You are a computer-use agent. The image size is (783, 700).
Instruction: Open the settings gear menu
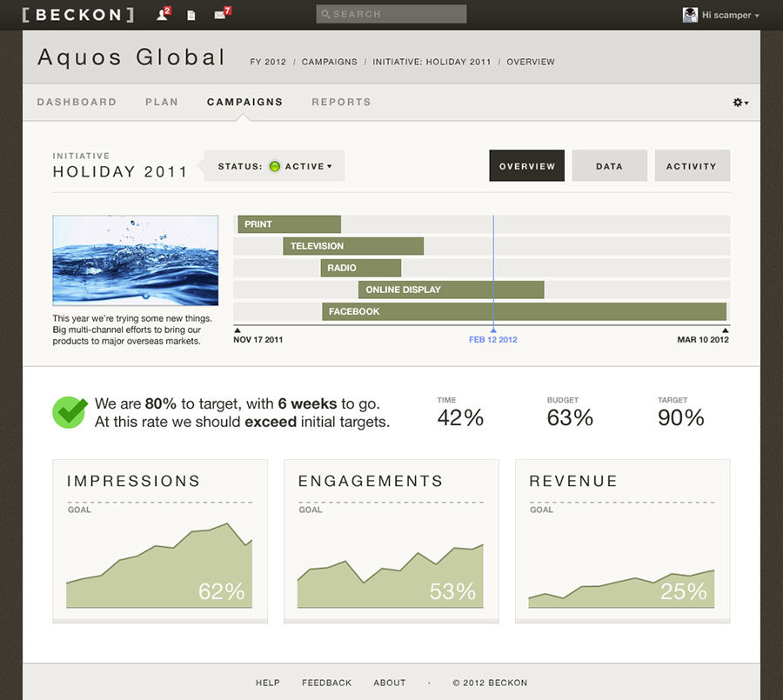pos(740,103)
